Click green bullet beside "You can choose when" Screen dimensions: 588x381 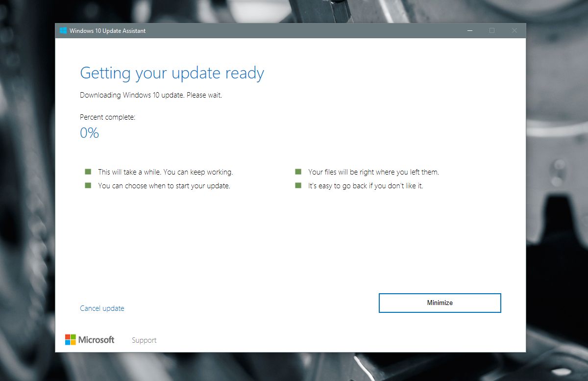pyautogui.click(x=88, y=185)
